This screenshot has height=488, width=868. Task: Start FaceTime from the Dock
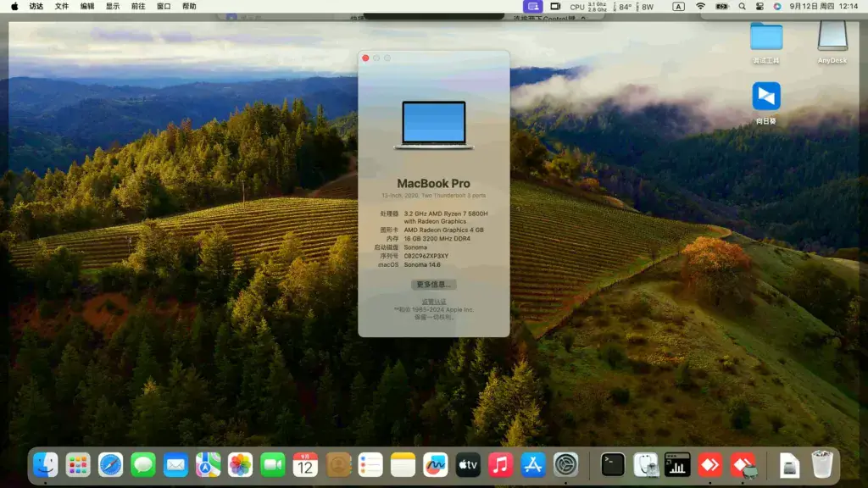[x=273, y=465]
